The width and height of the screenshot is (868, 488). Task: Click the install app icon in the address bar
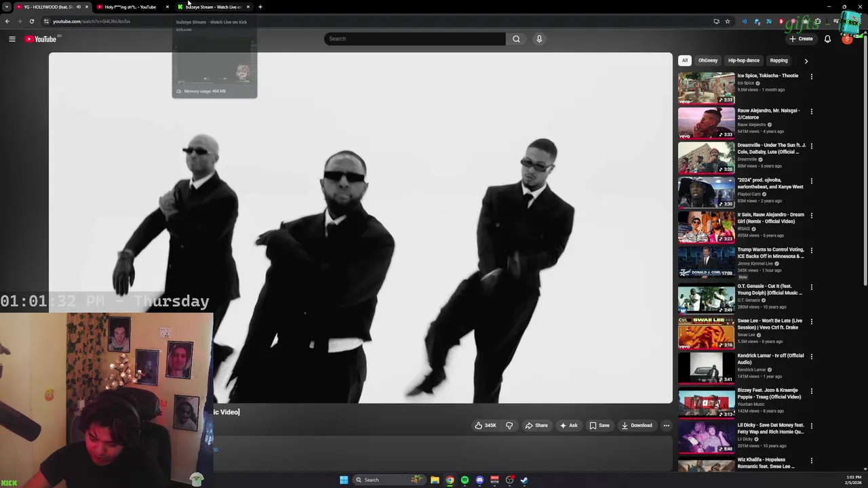tap(716, 21)
